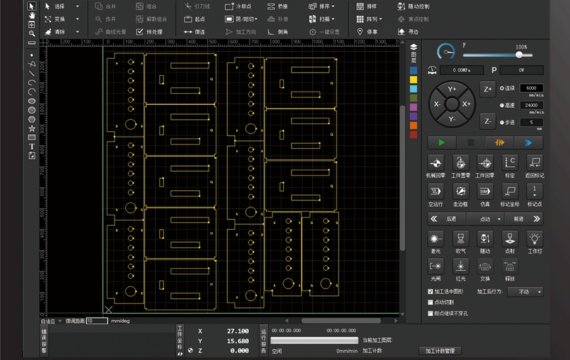570x360 pixels.
Task: Toggle the blow gas (吹气) icon
Action: coord(460,239)
